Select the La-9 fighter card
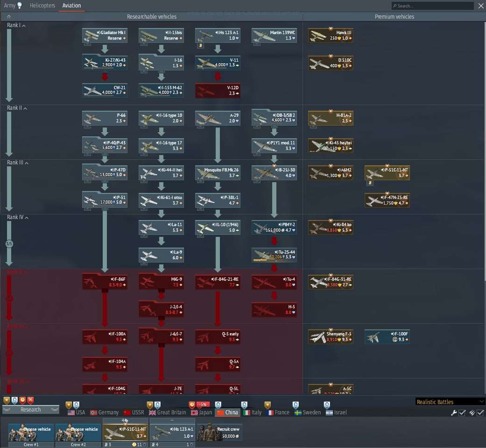 click(161, 255)
